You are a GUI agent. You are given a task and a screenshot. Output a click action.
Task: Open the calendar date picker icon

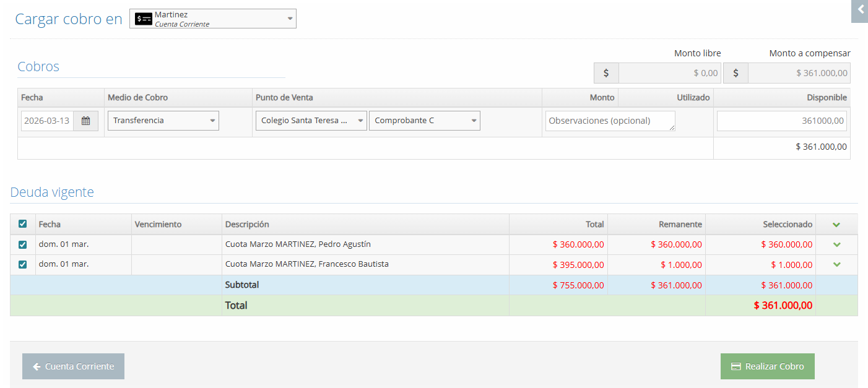pyautogui.click(x=85, y=121)
